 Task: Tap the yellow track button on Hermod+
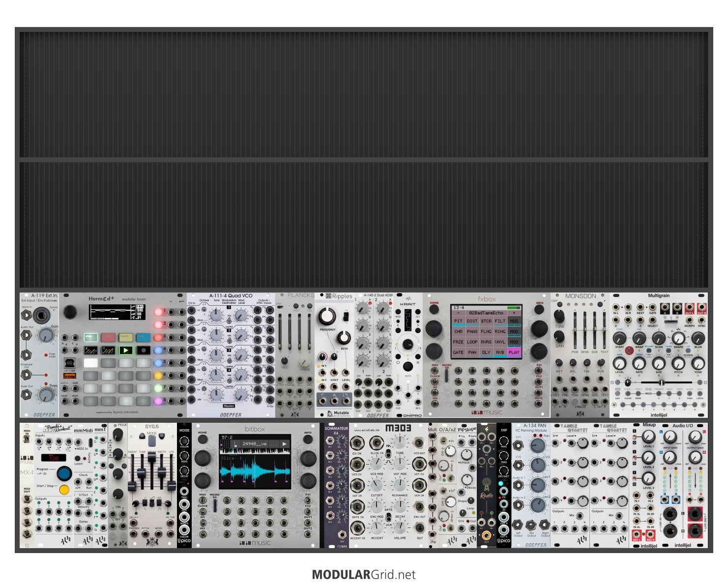click(x=126, y=337)
